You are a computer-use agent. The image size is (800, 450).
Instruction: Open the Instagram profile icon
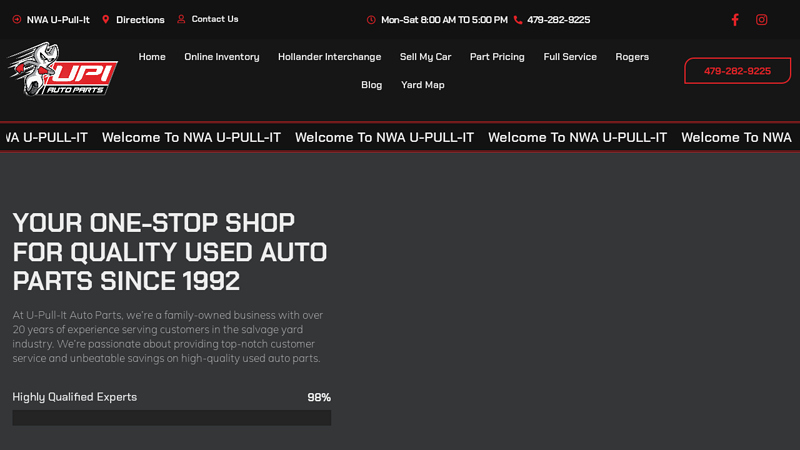[761, 20]
